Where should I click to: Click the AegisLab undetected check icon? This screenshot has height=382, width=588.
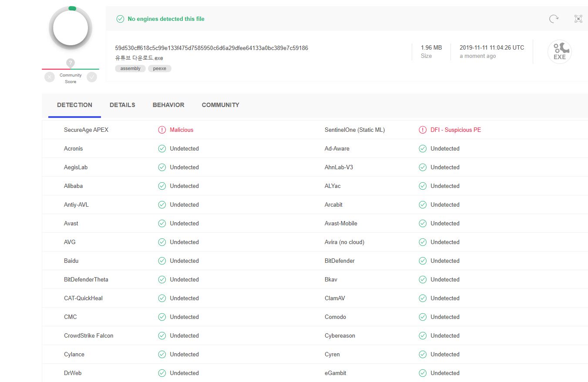click(162, 167)
